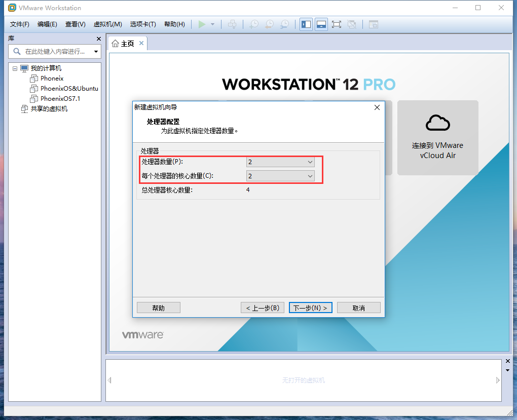Open the library search dropdown arrow

96,52
